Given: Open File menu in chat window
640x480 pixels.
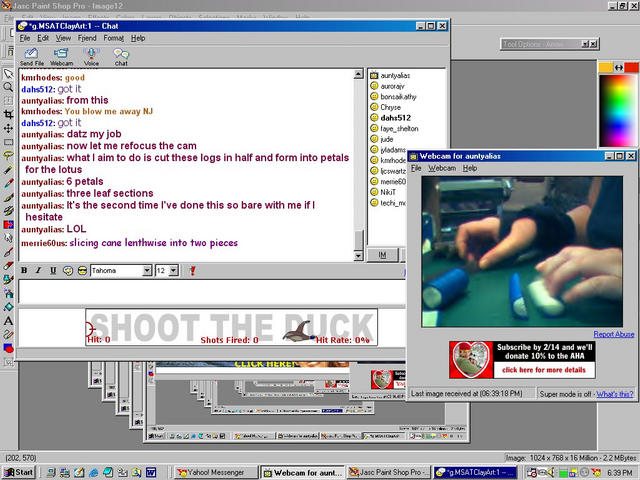Looking at the screenshot, I should [25, 38].
